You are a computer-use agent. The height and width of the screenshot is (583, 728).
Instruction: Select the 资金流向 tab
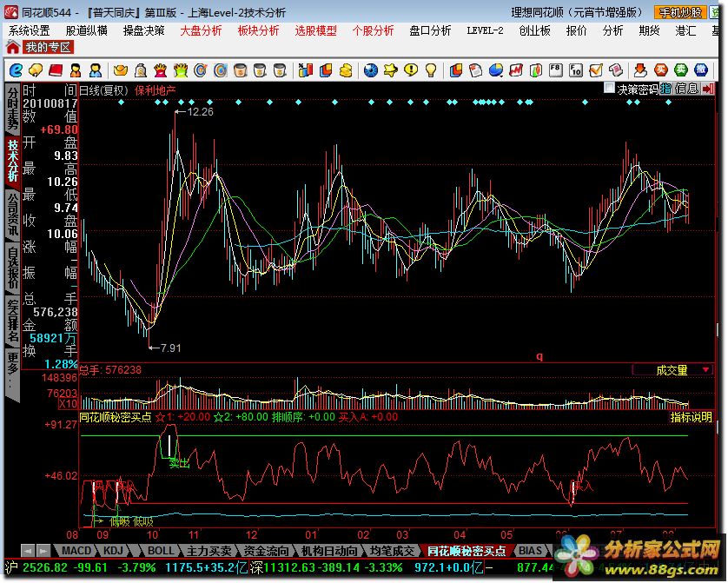pyautogui.click(x=266, y=551)
